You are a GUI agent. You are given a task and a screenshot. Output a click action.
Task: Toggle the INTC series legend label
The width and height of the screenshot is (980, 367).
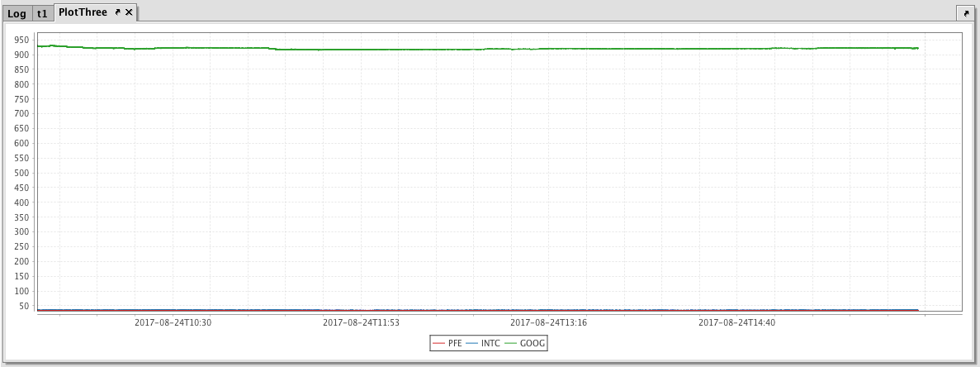click(x=490, y=343)
